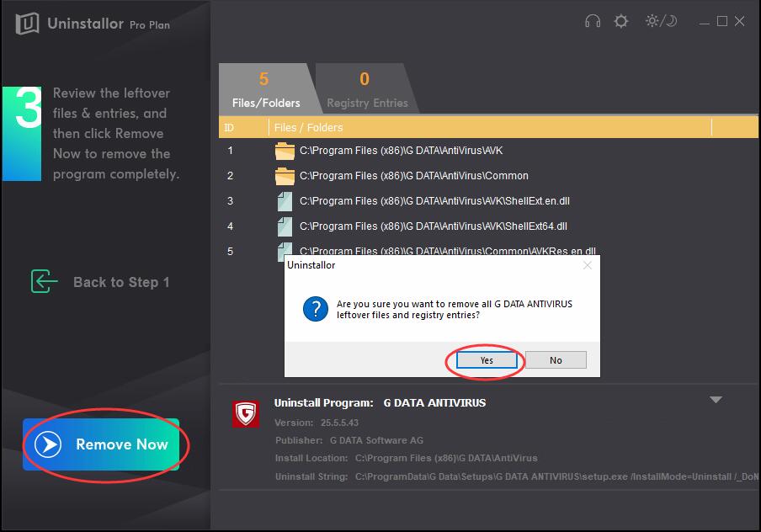Click the G DATA Antivirus shield icon
Screen dimensions: 761x532
coord(246,414)
